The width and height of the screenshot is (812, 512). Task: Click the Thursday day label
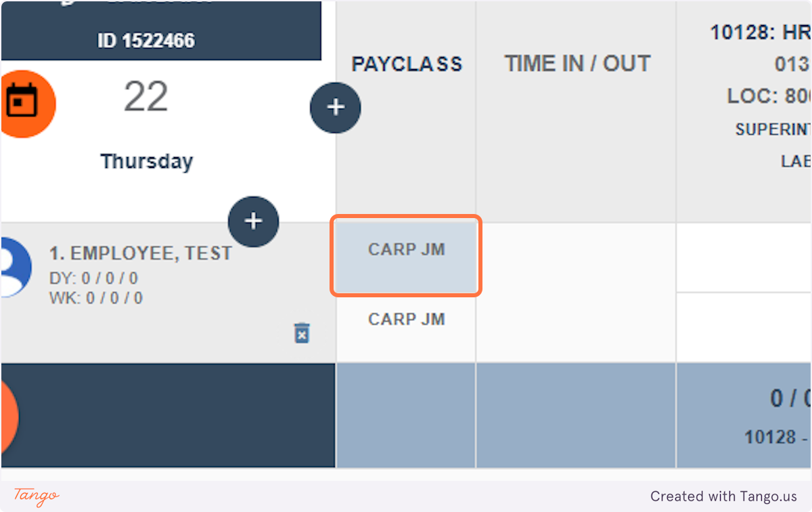(x=147, y=162)
